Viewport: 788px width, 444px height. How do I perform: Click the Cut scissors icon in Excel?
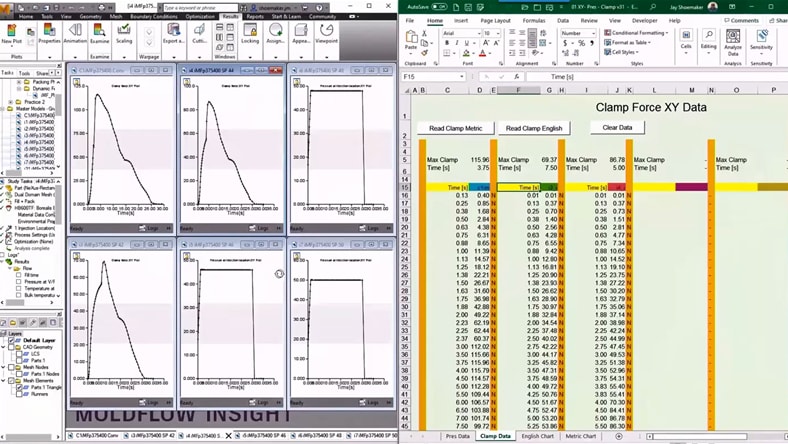pyautogui.click(x=425, y=33)
